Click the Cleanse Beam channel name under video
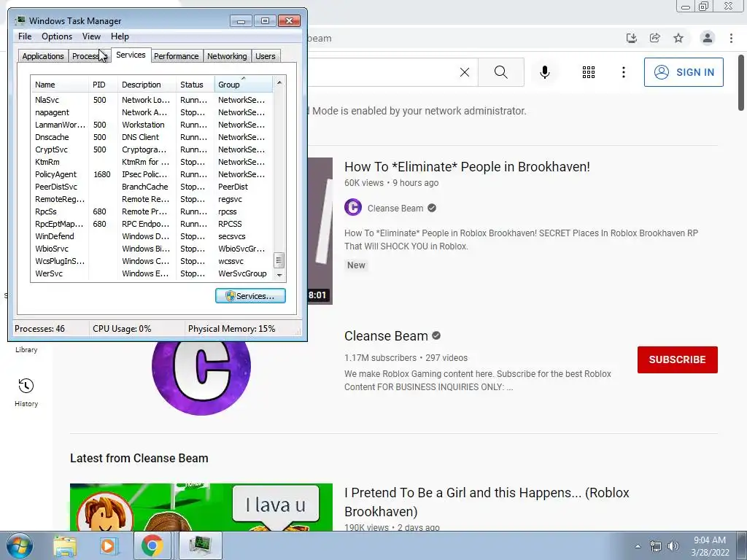 (395, 208)
